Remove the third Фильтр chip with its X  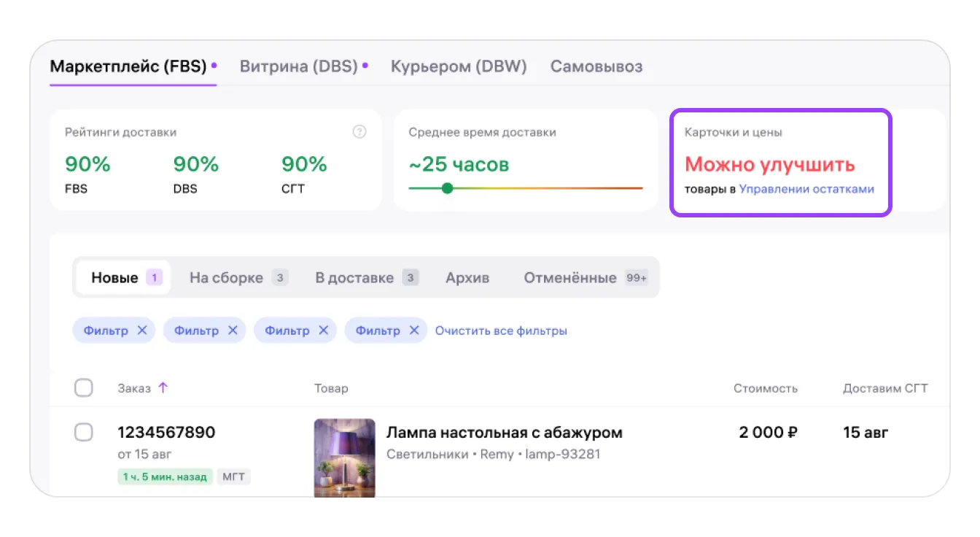323,331
